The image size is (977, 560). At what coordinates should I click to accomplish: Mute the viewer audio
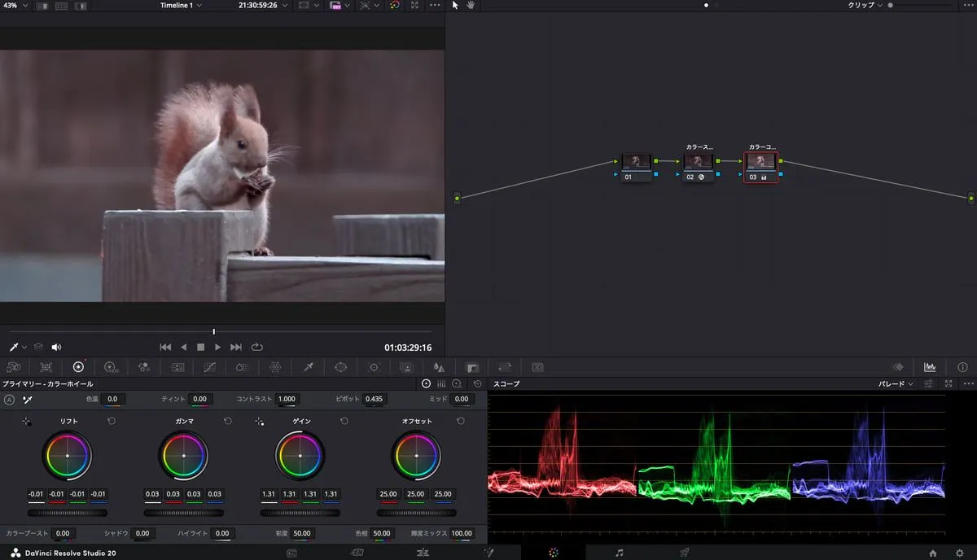(56, 347)
